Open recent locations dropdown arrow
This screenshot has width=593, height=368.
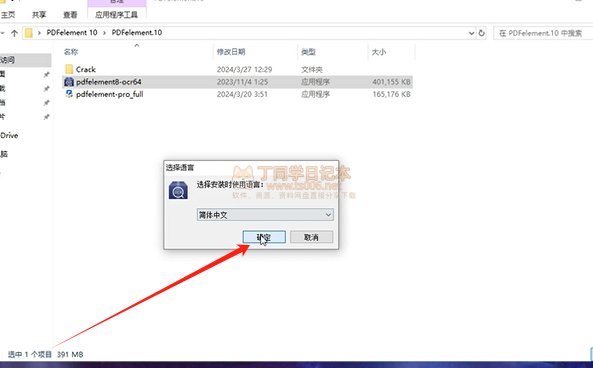pos(2,33)
